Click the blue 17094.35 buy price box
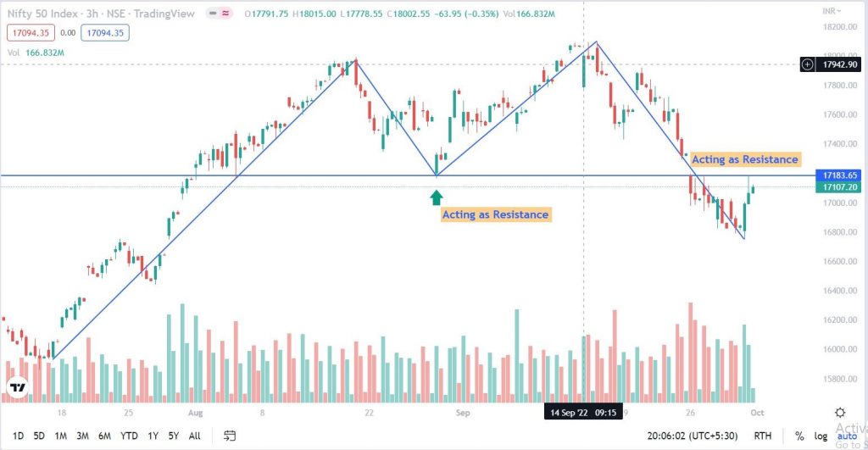Image resolution: width=868 pixels, height=450 pixels. [x=105, y=33]
